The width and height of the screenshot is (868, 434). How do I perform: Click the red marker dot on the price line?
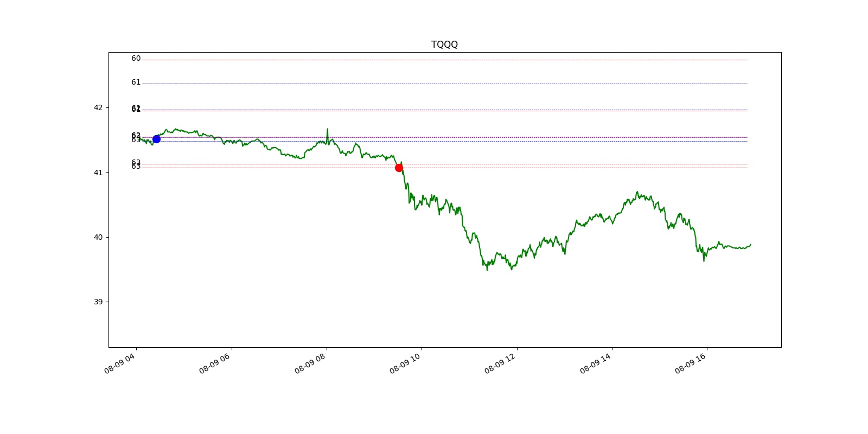399,168
